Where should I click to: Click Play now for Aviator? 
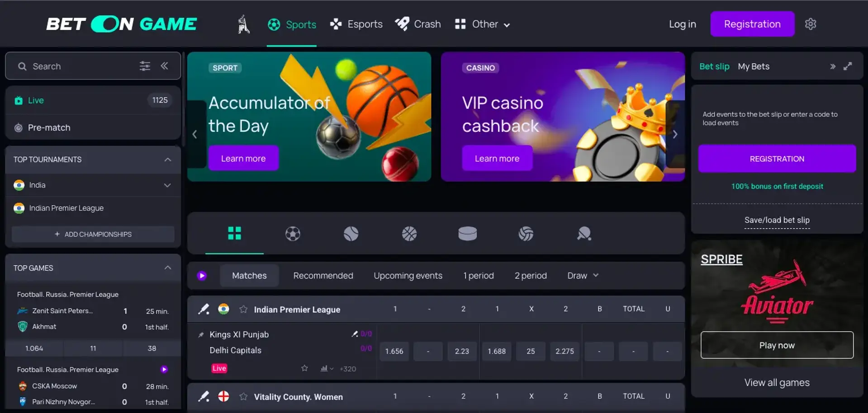(x=777, y=345)
